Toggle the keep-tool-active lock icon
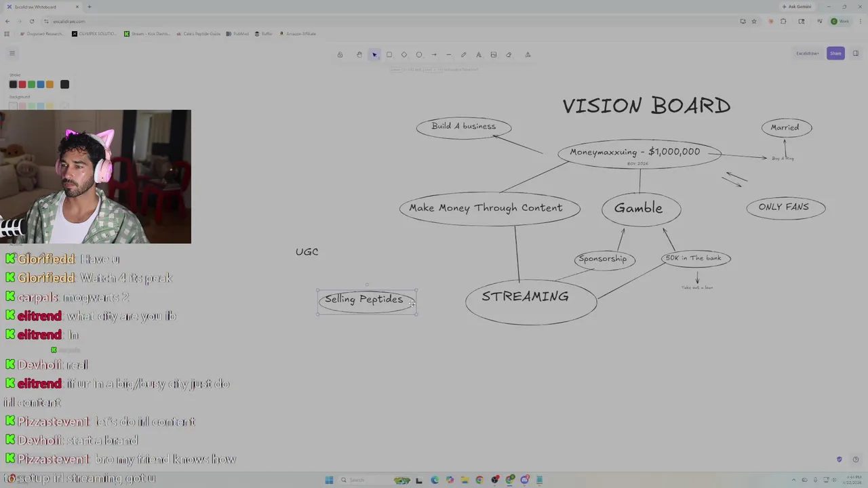The image size is (868, 488). click(340, 55)
